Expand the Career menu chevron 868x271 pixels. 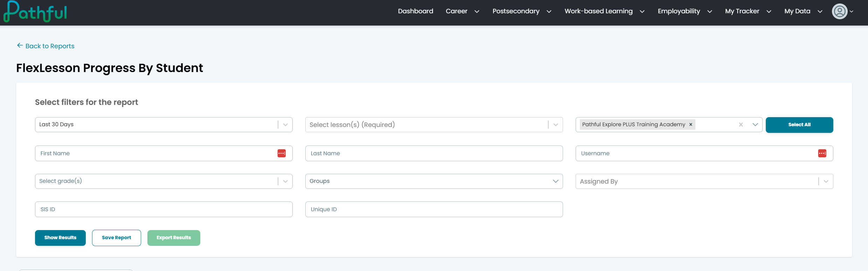click(x=477, y=12)
